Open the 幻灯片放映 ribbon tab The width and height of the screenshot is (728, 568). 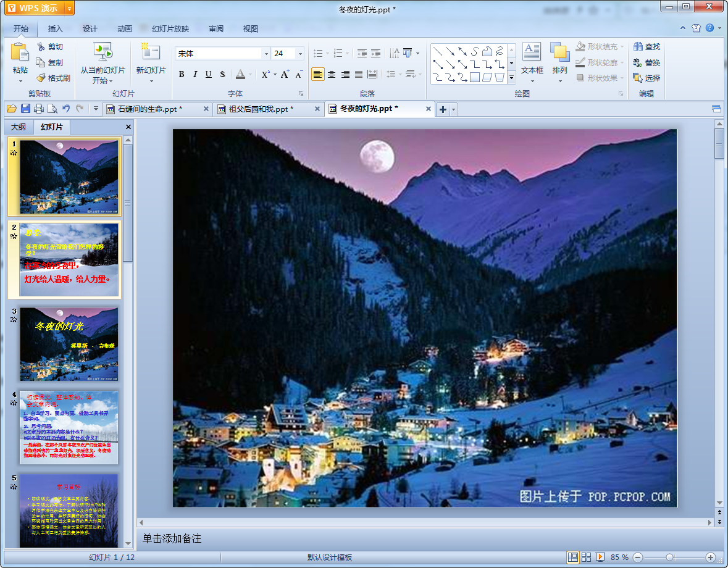pos(170,29)
